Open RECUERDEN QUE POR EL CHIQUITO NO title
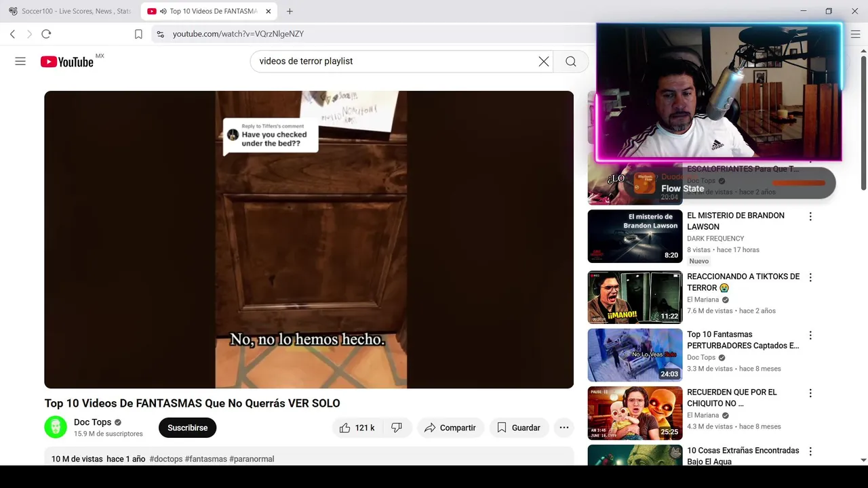 (x=732, y=397)
